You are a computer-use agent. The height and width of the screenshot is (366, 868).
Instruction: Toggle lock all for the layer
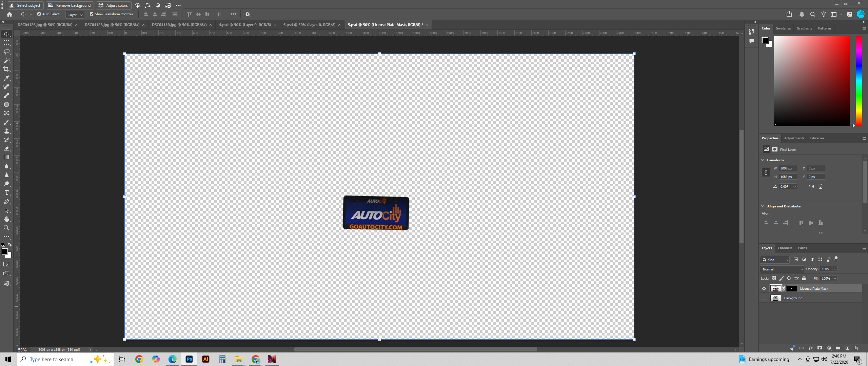coord(804,278)
